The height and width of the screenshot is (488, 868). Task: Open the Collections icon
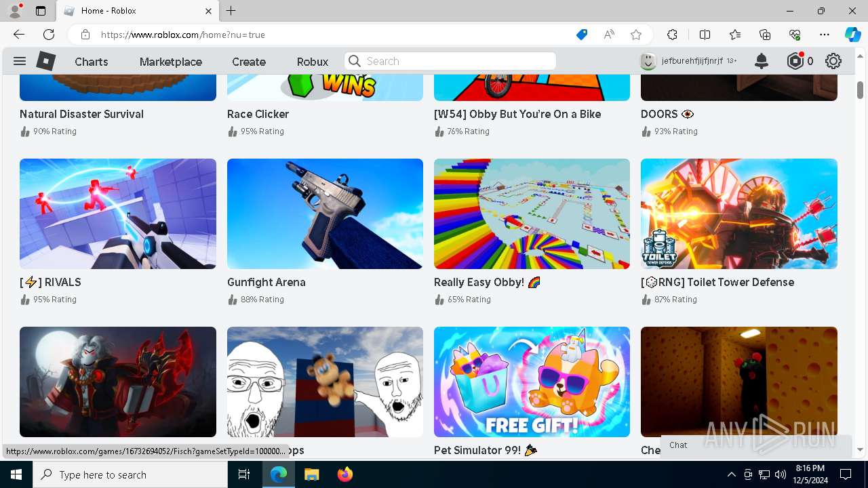point(765,35)
